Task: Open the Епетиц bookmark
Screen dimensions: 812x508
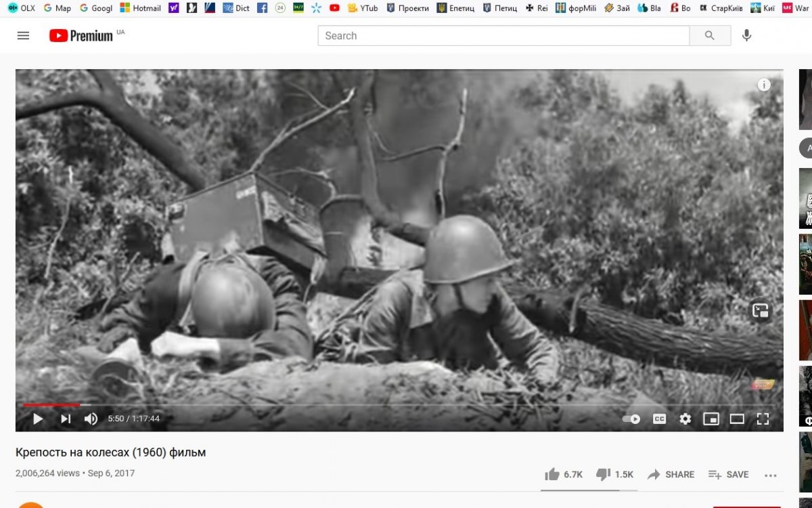Action: click(455, 8)
